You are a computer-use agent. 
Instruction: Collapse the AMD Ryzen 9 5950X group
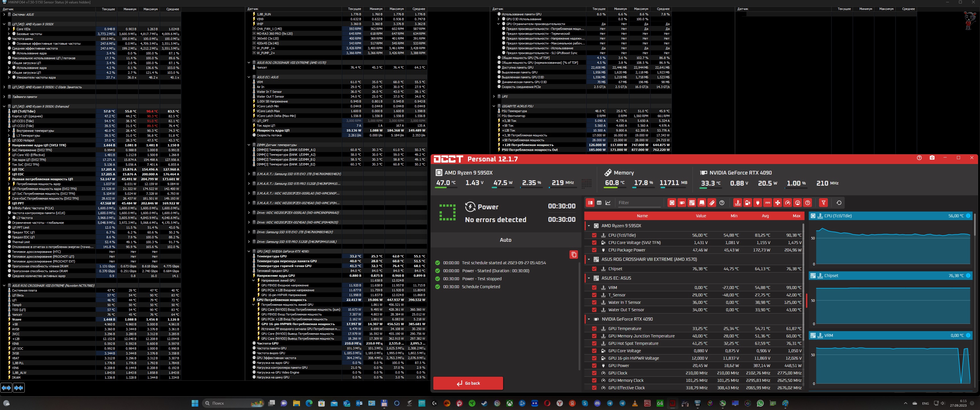[x=589, y=226]
